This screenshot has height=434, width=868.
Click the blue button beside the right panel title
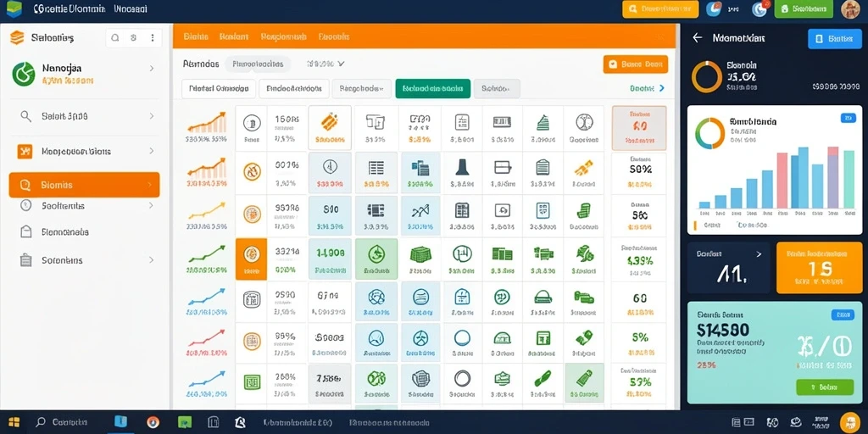point(834,39)
